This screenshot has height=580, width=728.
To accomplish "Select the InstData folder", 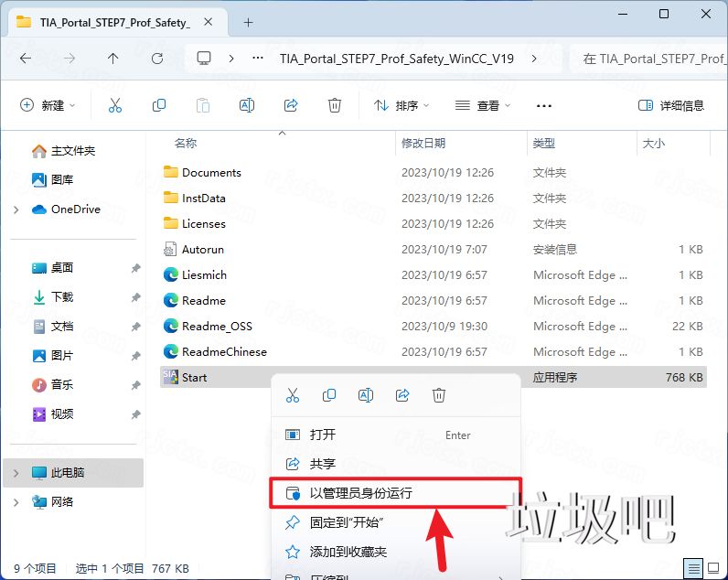I will click(x=195, y=199).
